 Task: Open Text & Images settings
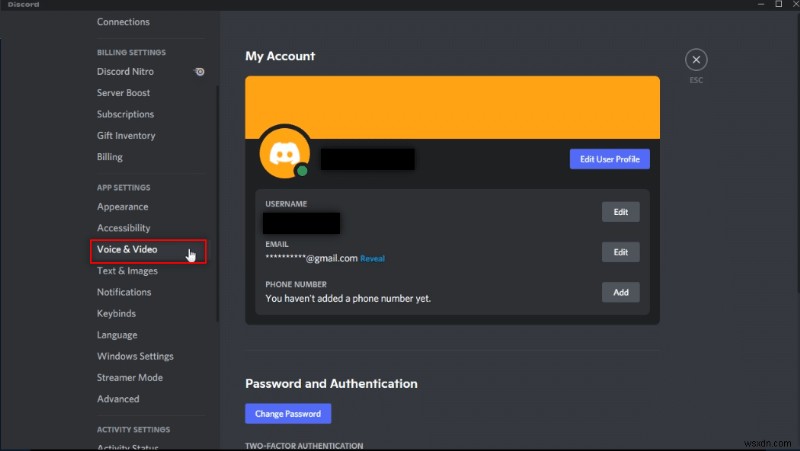pyautogui.click(x=127, y=271)
